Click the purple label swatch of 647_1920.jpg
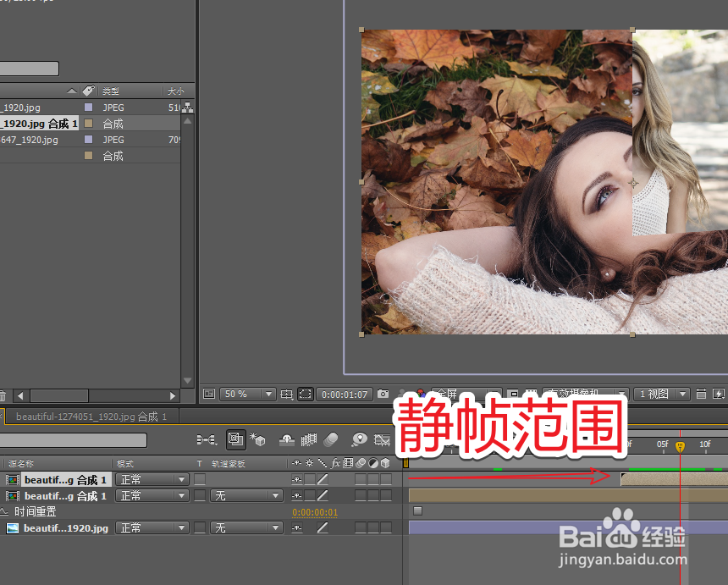728x585 pixels. (88, 140)
